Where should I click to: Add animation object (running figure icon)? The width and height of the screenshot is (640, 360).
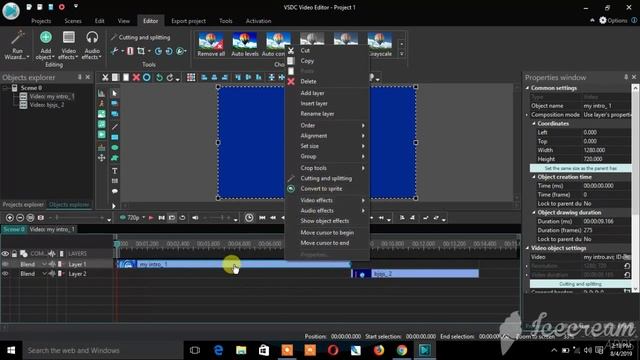click(102, 104)
